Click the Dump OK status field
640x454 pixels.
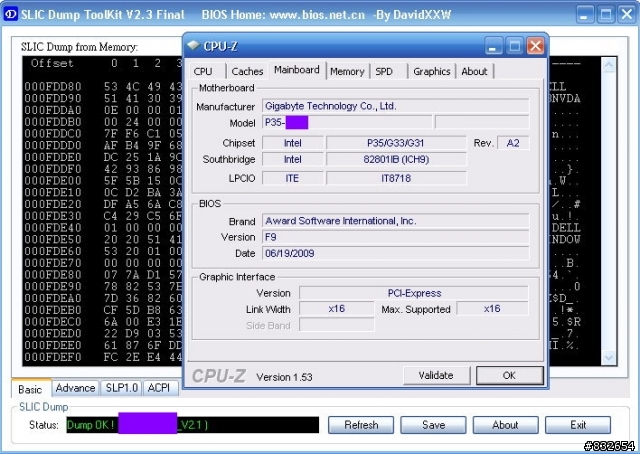click(x=193, y=425)
